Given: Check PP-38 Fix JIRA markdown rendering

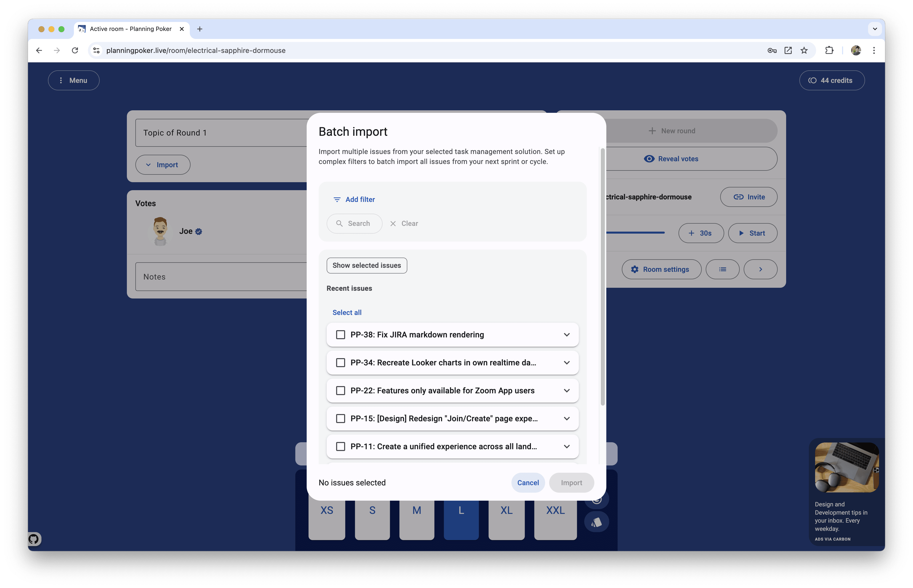Looking at the screenshot, I should [340, 335].
